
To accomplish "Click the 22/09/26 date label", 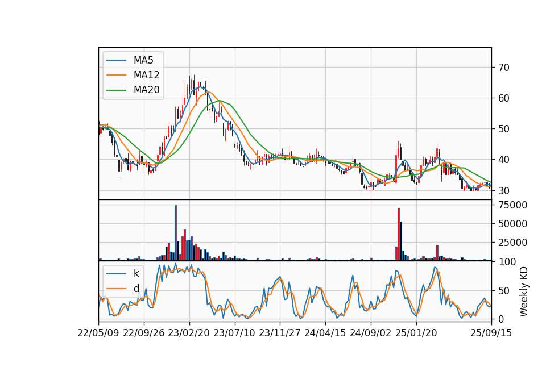I will [144, 333].
